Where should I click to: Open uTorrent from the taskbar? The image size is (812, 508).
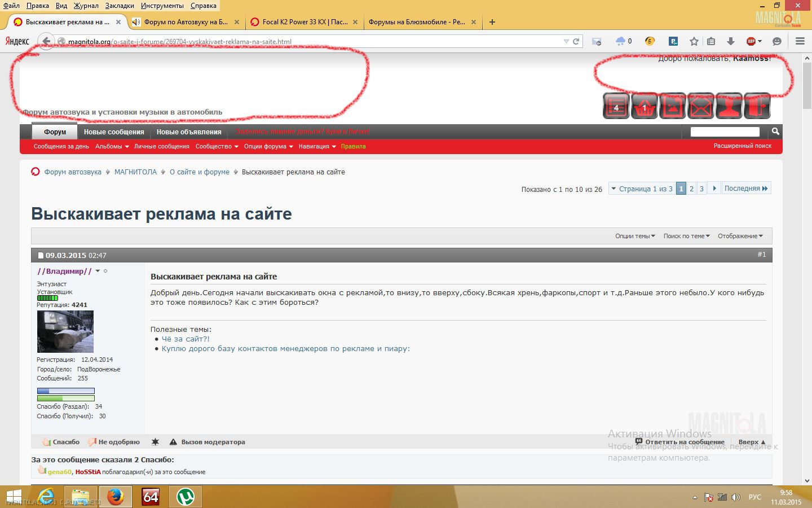186,497
